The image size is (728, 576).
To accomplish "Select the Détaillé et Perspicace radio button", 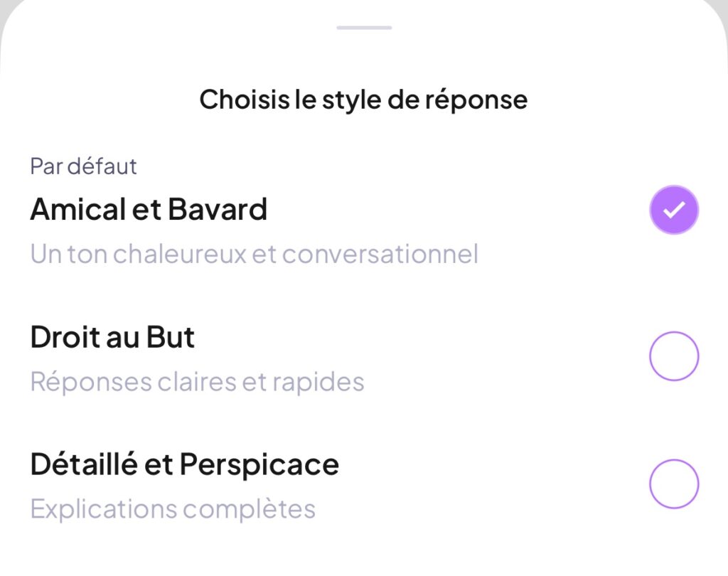I will 674,484.
